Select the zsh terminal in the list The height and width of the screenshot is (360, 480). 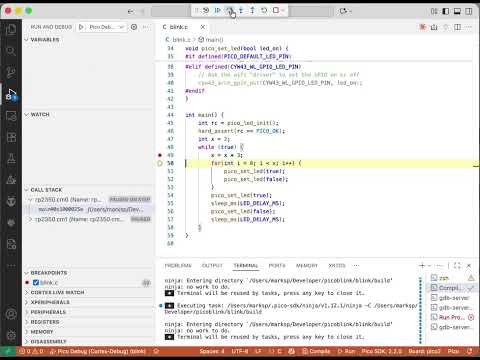pyautogui.click(x=452, y=278)
